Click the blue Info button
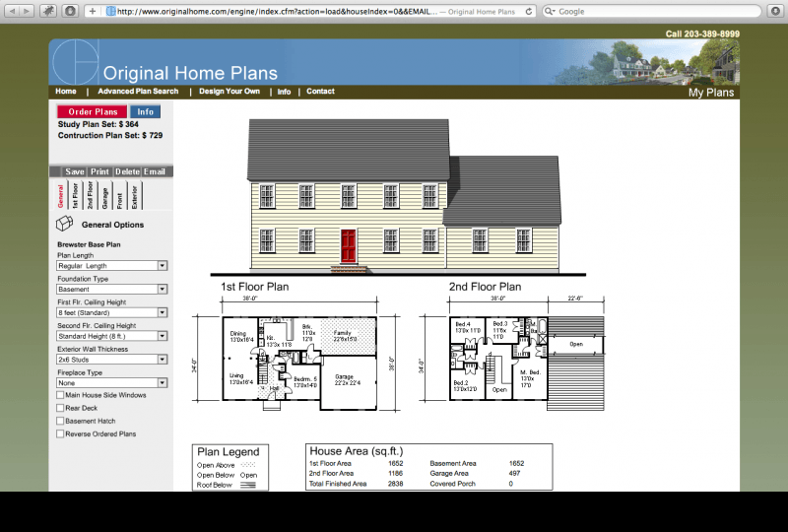This screenshot has height=532, width=788. [145, 111]
